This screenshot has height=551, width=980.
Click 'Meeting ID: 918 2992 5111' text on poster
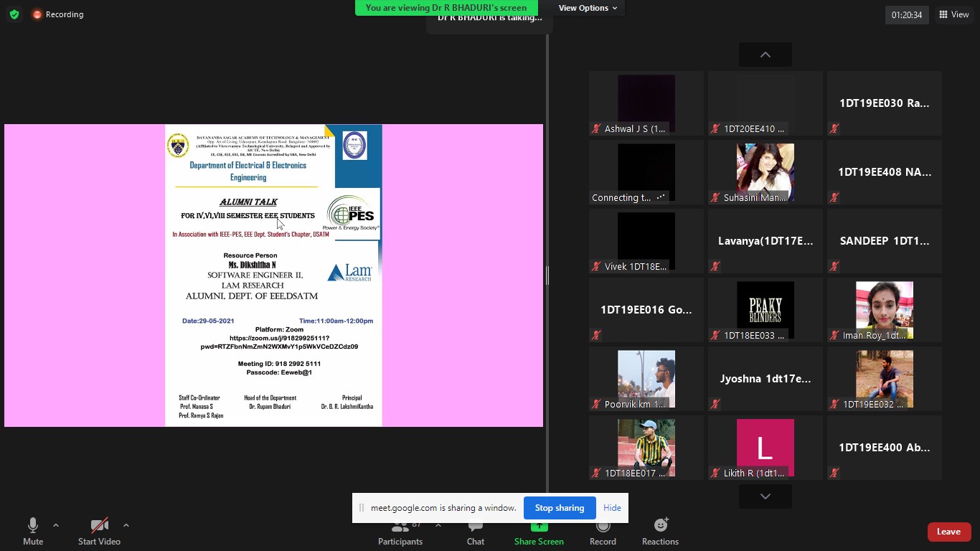[279, 364]
